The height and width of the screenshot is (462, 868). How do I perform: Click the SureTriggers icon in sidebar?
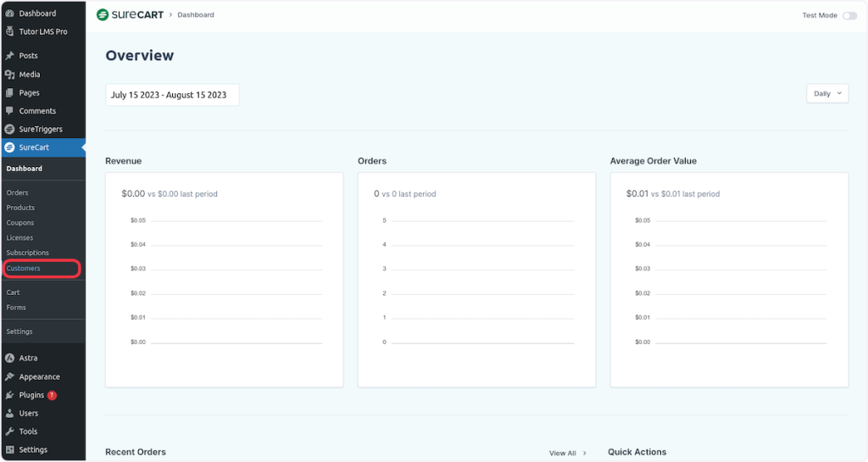[10, 130]
